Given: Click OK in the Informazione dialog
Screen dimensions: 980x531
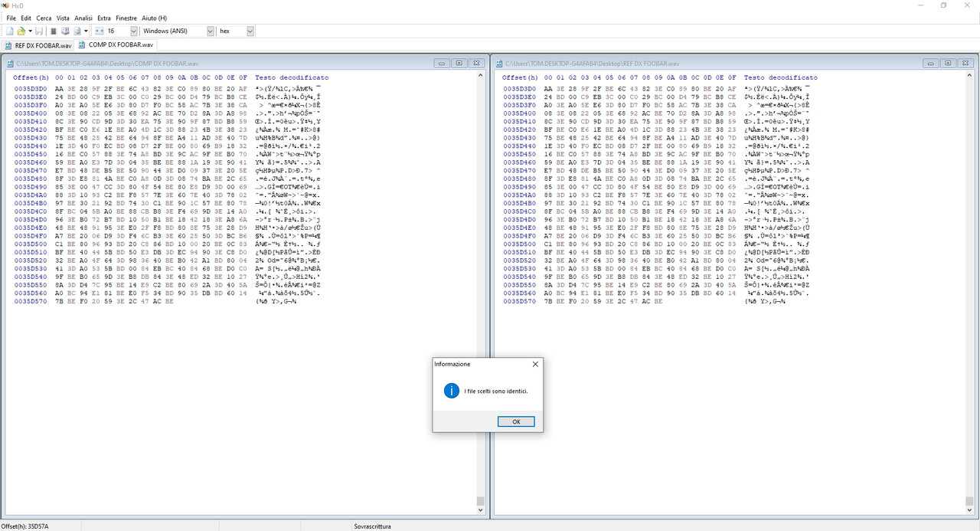Looking at the screenshot, I should [x=516, y=421].
